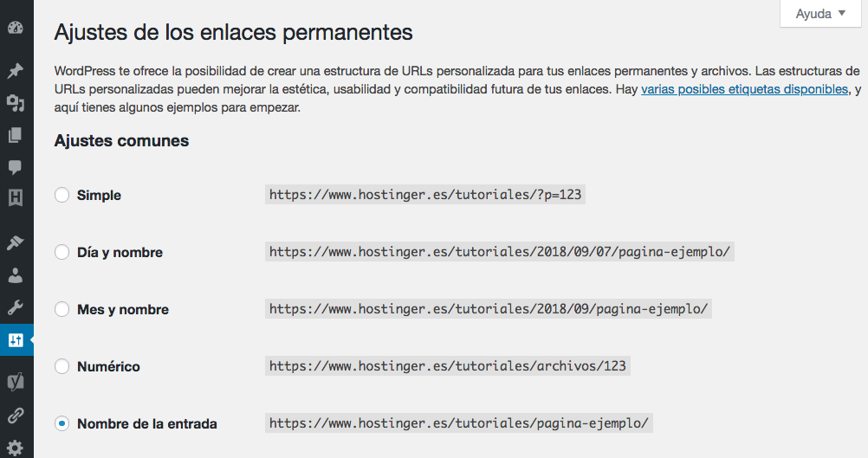Click the H-bookmark icon in the sidebar
868x458 pixels.
(x=16, y=198)
